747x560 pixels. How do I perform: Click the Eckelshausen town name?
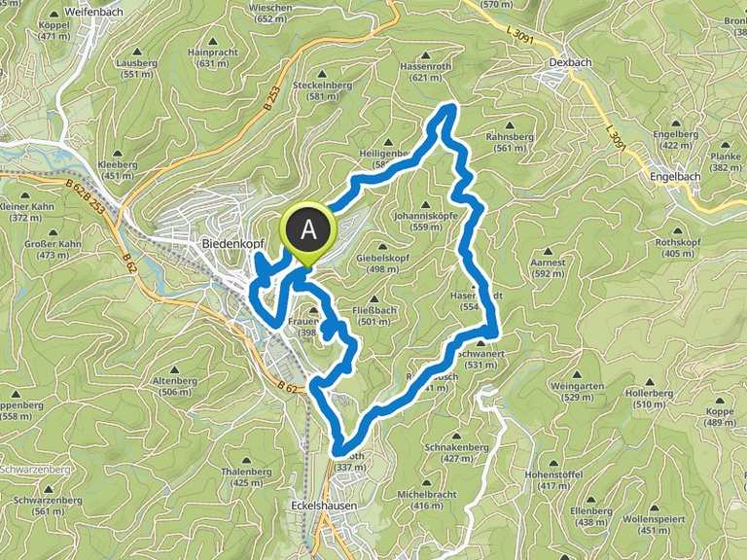[x=324, y=506]
